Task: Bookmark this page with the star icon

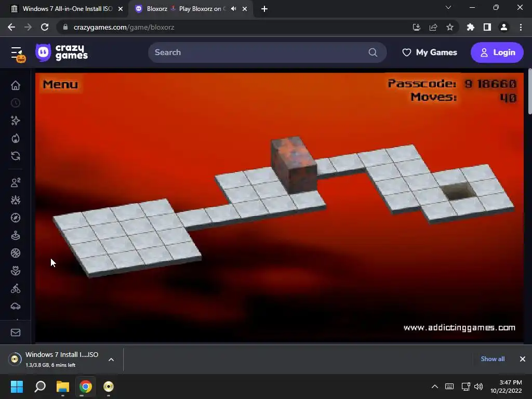Action: coord(450,27)
